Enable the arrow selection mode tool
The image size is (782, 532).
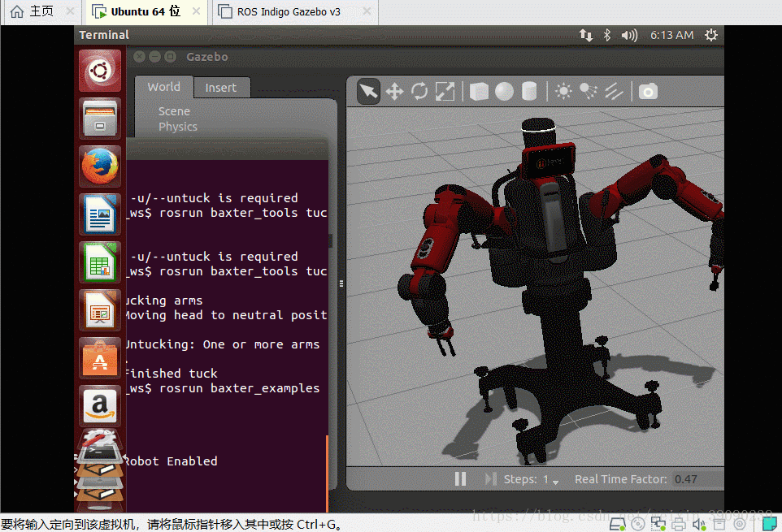tap(367, 91)
